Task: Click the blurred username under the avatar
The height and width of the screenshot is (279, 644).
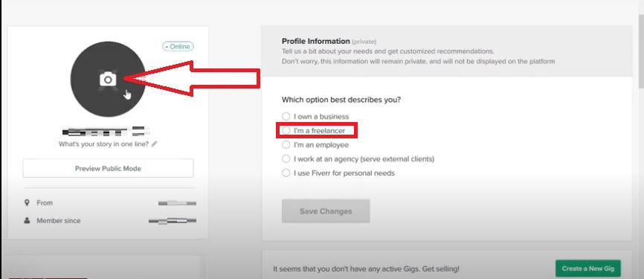Action: pos(106,132)
